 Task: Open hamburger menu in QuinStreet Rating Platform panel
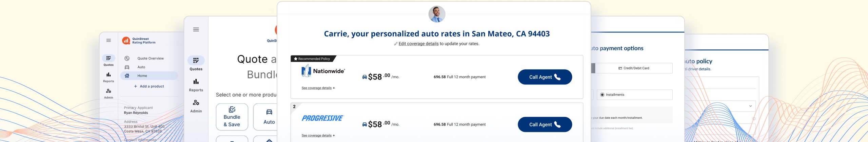point(108,40)
